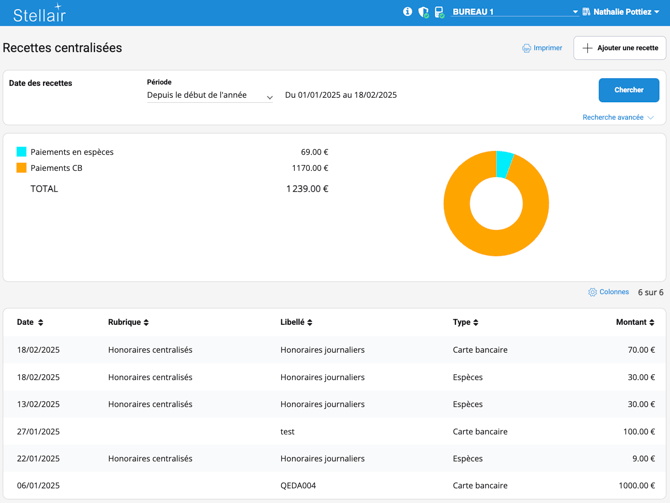Click the printer icon beside Imprimer
The width and height of the screenshot is (670, 503).
click(x=526, y=48)
